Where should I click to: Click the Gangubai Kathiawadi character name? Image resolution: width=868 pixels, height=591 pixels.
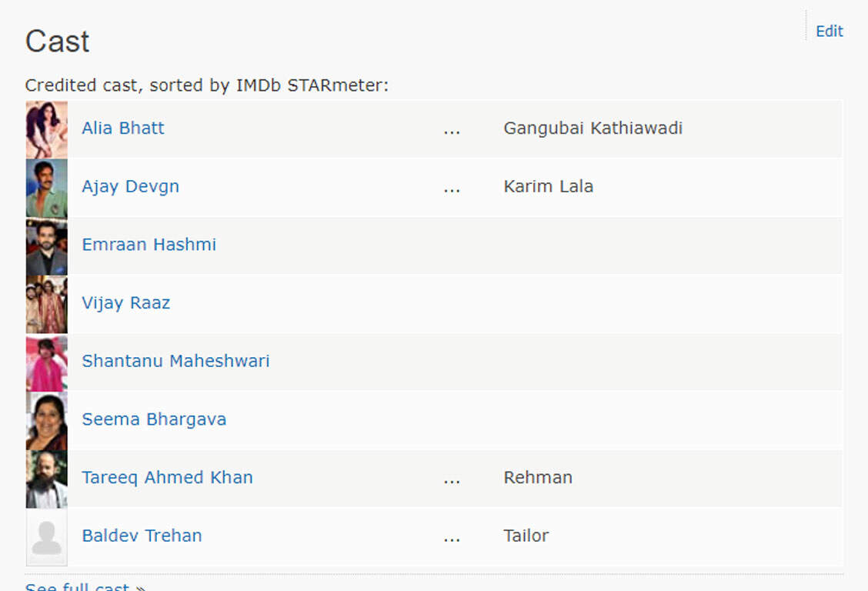click(x=593, y=128)
